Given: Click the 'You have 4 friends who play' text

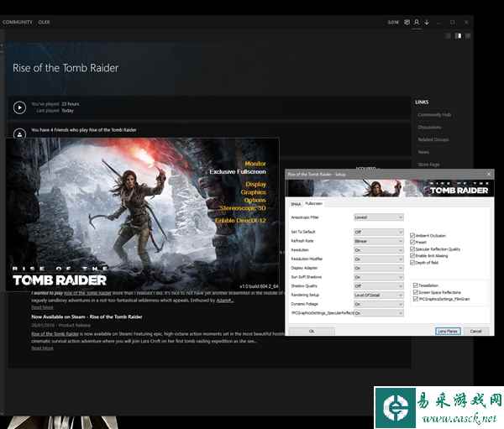Looking at the screenshot, I should coord(83,130).
